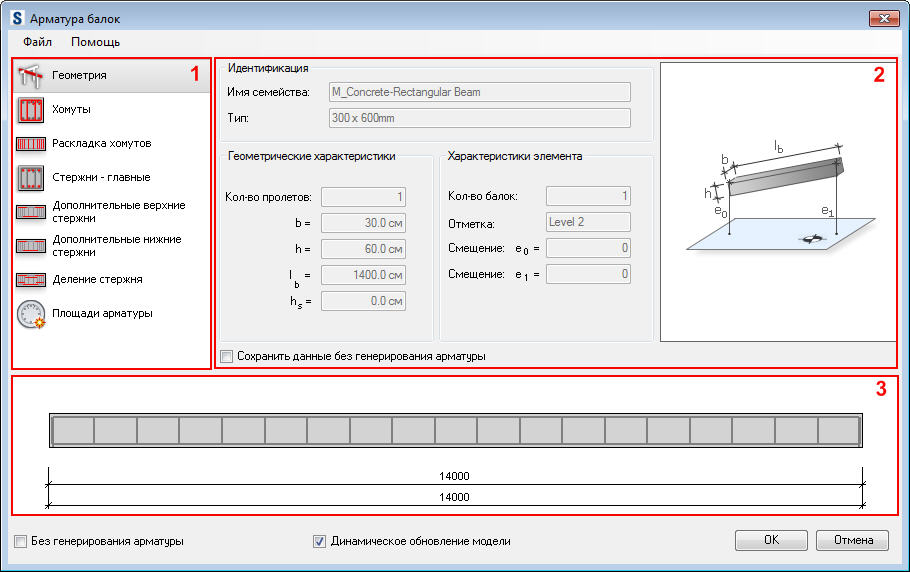Click the lower 14000 dimension value

click(454, 497)
